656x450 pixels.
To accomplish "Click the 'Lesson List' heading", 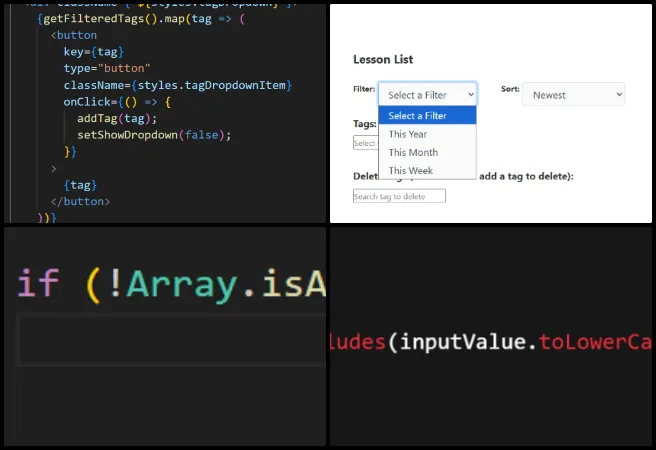I will [383, 60].
